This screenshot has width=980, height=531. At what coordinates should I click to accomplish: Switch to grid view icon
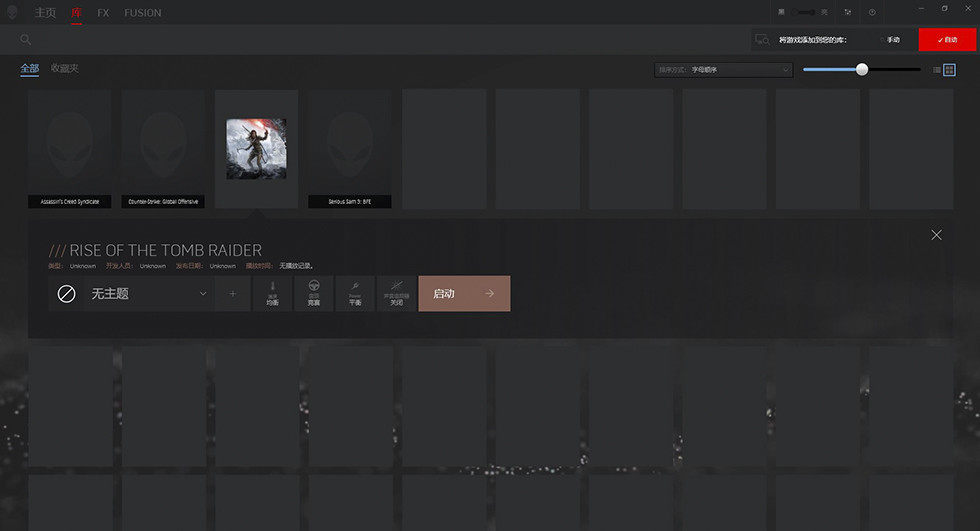[x=950, y=70]
